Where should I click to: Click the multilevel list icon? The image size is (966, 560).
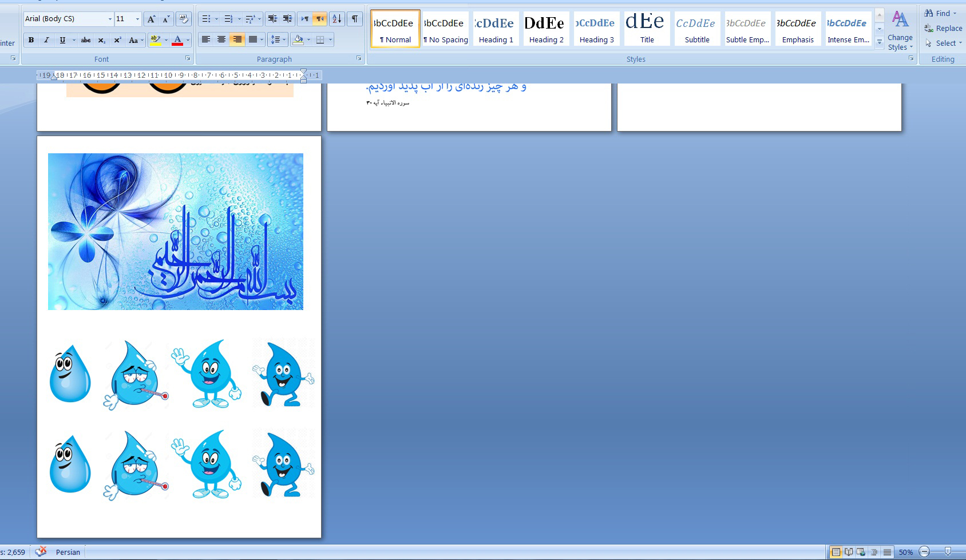coord(250,19)
